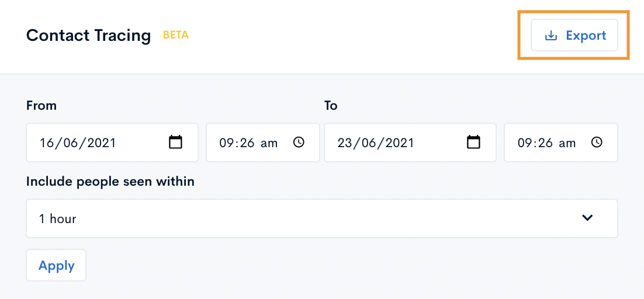
Task: Open the From time clock icon
Action: tap(299, 142)
